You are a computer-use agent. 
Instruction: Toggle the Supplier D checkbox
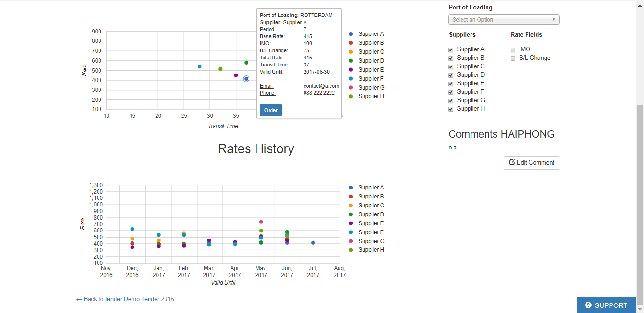click(451, 75)
